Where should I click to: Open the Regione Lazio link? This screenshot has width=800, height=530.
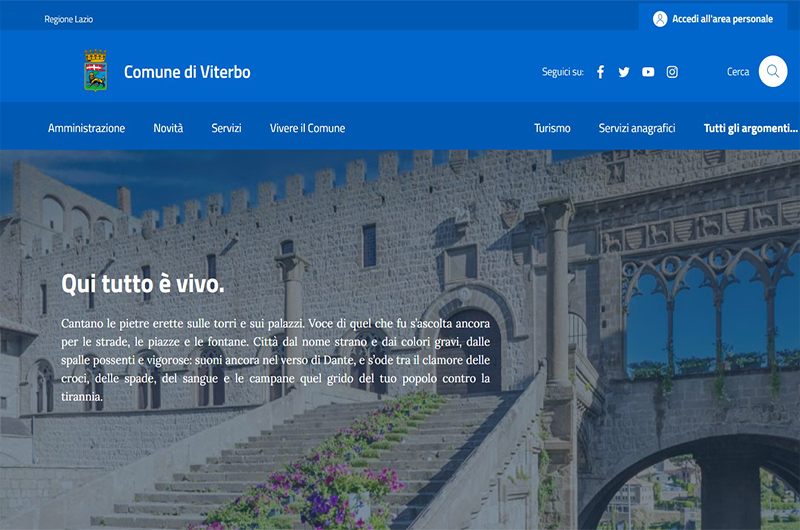pyautogui.click(x=69, y=19)
